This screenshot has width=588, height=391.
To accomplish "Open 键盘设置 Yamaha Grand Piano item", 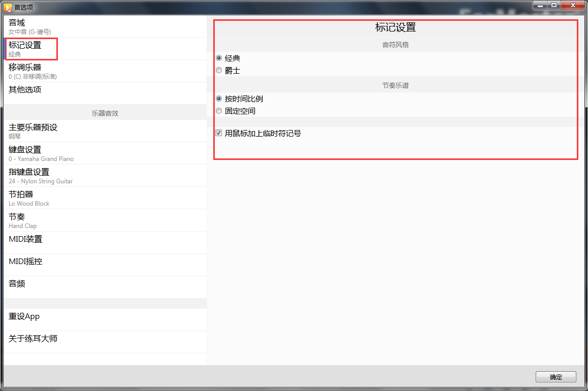I will pos(105,153).
